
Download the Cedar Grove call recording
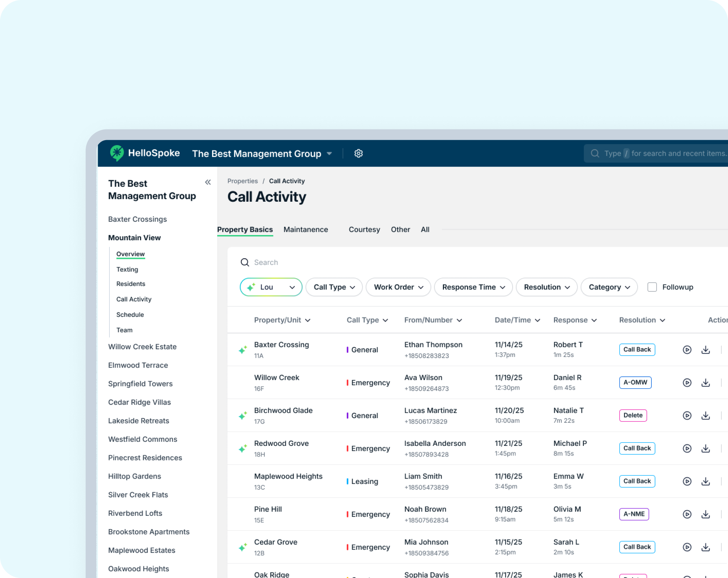pyautogui.click(x=705, y=547)
